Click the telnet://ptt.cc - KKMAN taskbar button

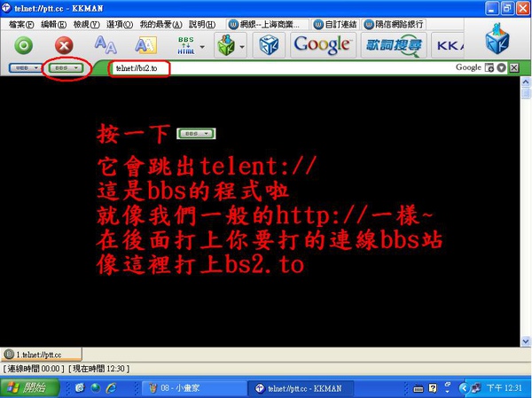[301, 388]
